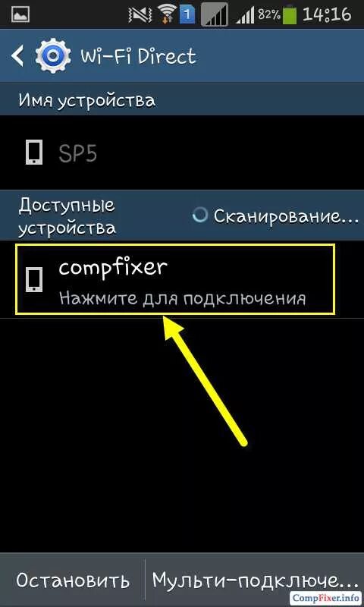Tap the Имя устройства section header
Viewport: 364px width, 607px height.
(x=86, y=101)
